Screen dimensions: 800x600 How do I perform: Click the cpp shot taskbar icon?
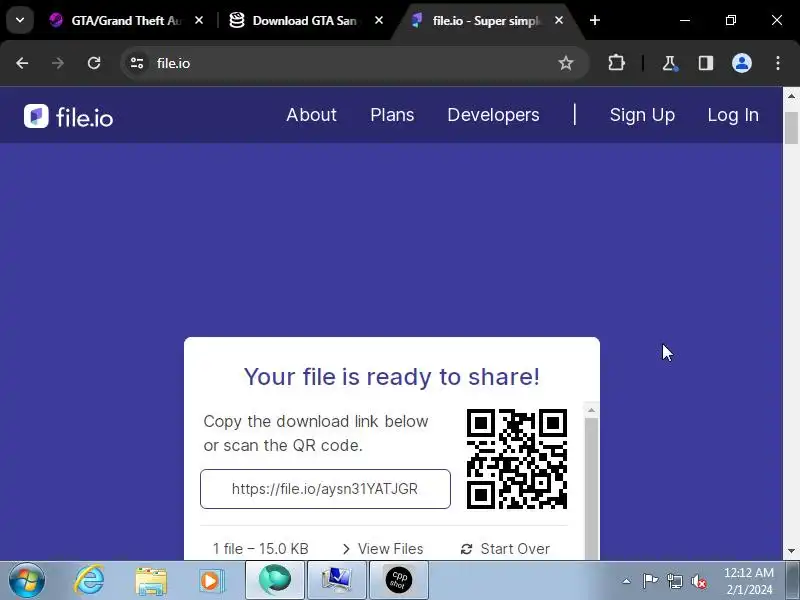coord(398,580)
